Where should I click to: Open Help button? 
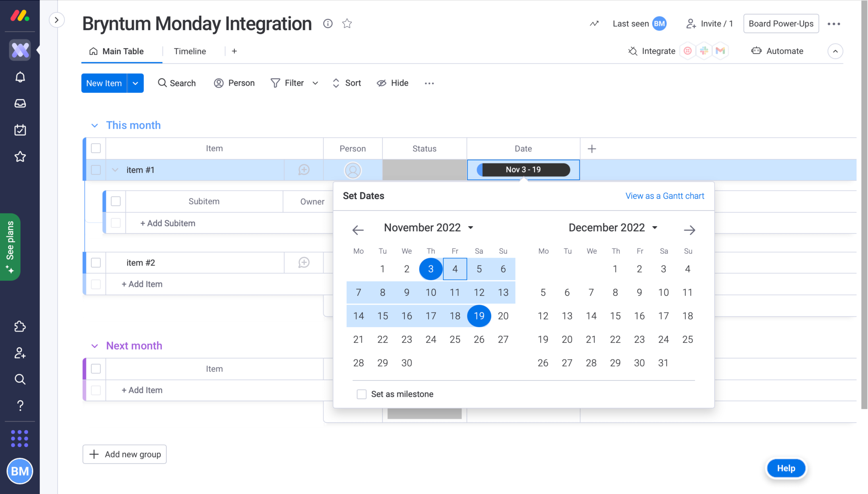pyautogui.click(x=786, y=469)
